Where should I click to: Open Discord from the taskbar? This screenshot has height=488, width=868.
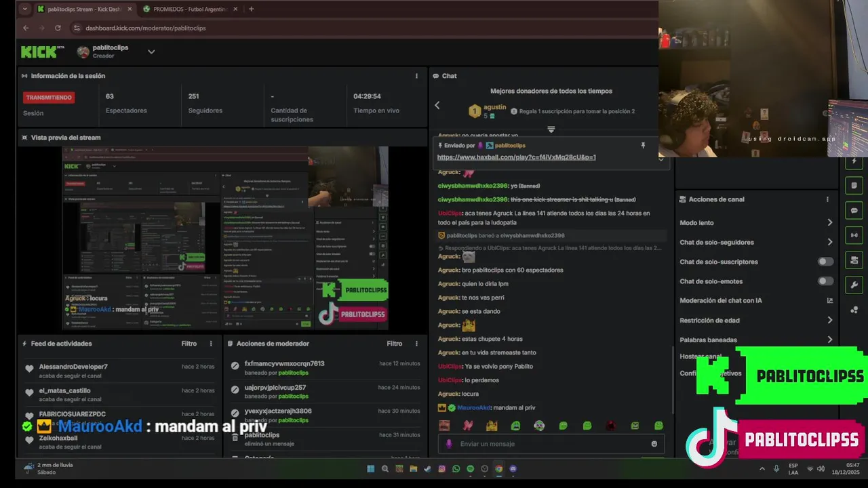513,468
